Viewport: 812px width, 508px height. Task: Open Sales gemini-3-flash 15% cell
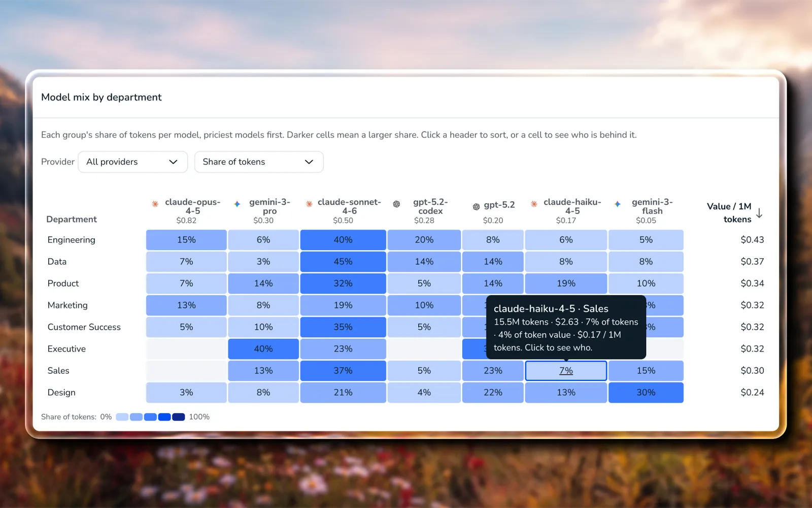tap(646, 371)
